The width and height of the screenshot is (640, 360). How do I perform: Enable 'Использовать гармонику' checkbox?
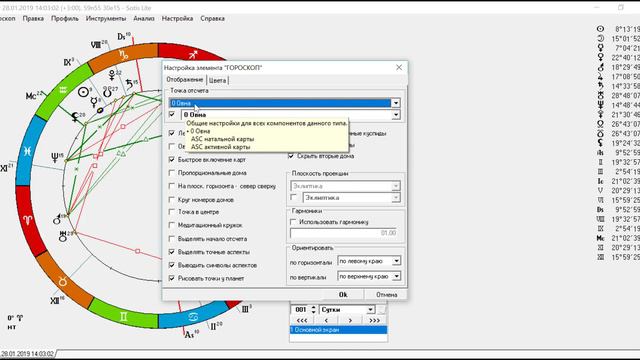[x=293, y=222]
